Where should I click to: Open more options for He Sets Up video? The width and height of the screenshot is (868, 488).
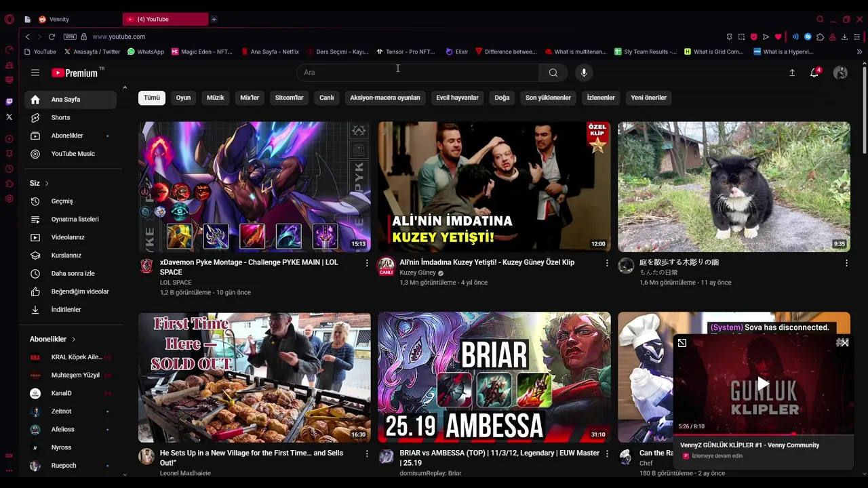click(367, 453)
